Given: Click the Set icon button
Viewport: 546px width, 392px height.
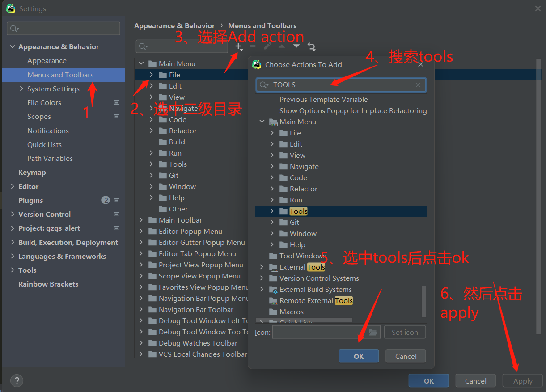Looking at the screenshot, I should pos(405,332).
